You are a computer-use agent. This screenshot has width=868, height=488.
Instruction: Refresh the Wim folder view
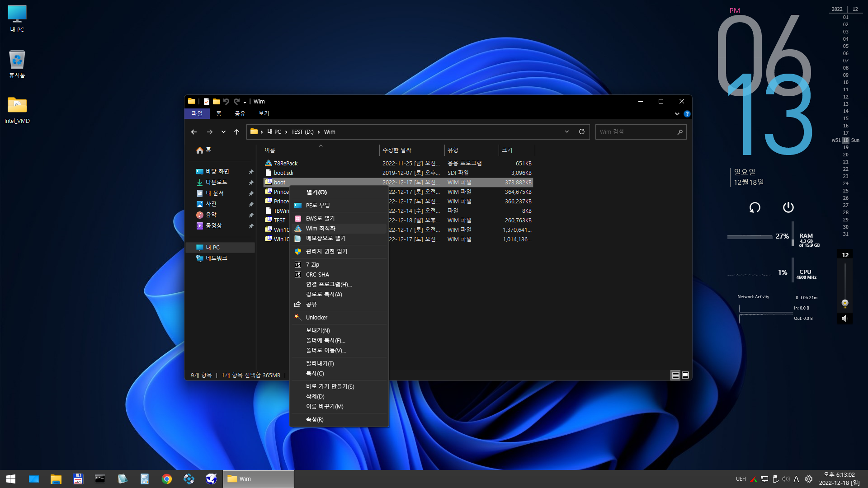pyautogui.click(x=582, y=131)
